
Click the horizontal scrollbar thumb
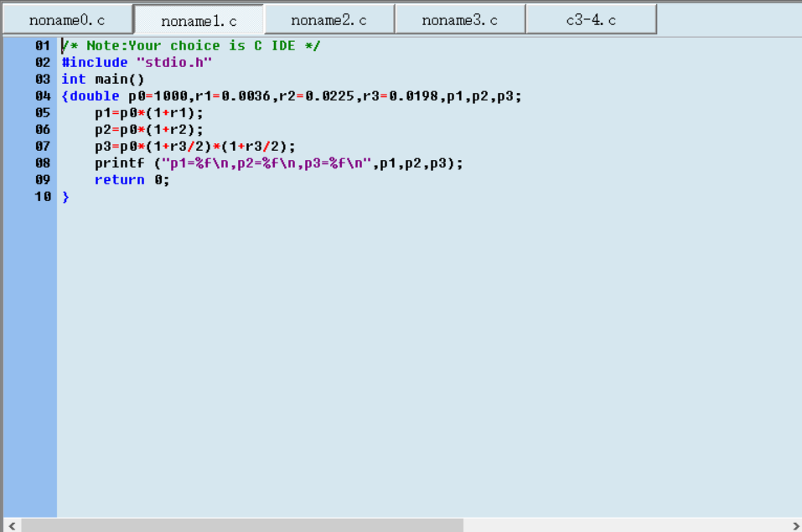click(x=242, y=525)
